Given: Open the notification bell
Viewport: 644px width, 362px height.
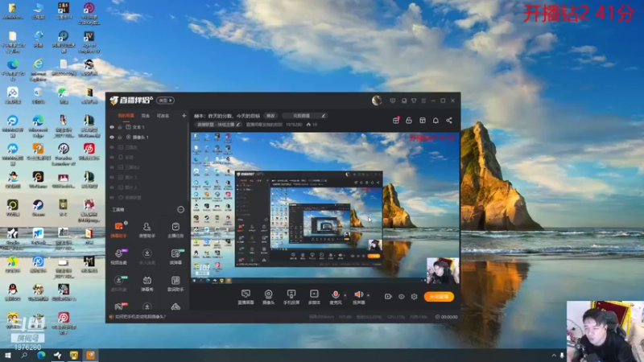Looking at the screenshot, I should 436,120.
